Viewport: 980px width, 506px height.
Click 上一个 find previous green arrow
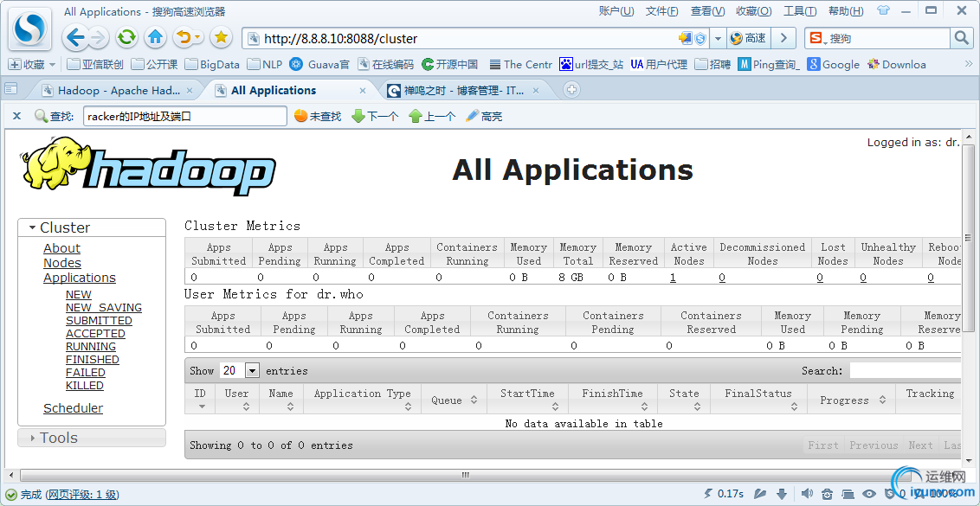coord(432,116)
